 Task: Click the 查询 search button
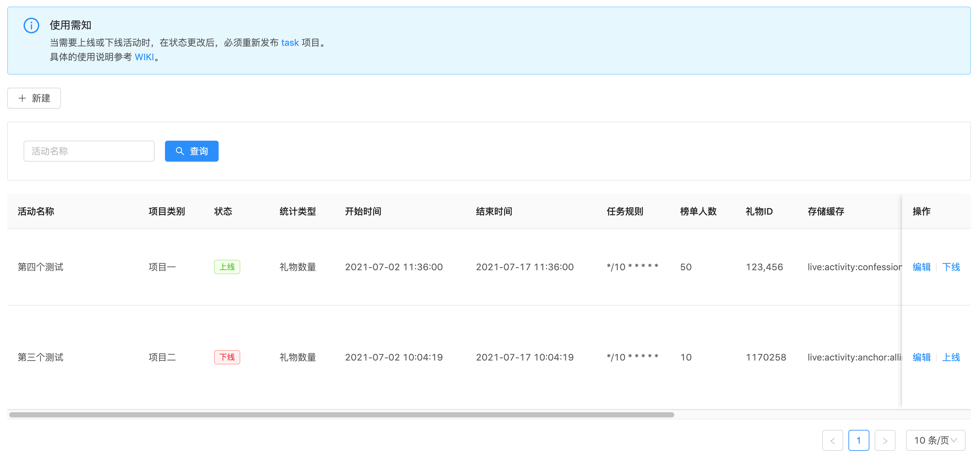pyautogui.click(x=192, y=151)
